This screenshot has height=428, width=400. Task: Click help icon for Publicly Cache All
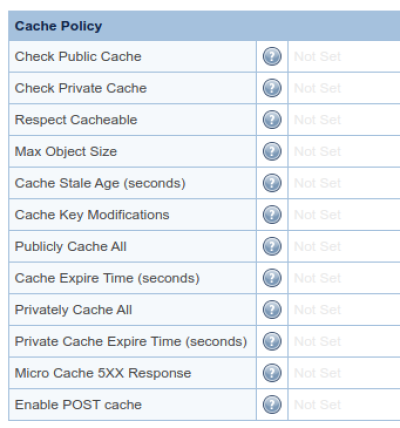[x=272, y=246]
